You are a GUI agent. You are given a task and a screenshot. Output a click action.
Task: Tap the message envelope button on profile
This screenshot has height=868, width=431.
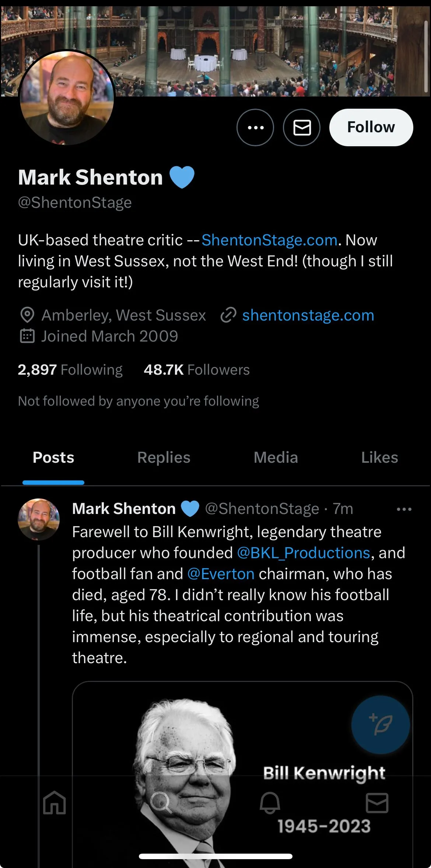pos(302,127)
